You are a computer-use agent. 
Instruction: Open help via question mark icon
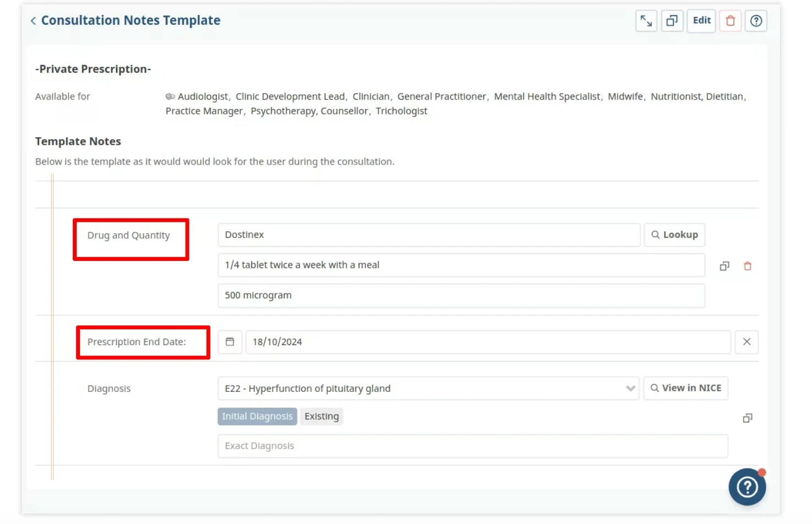click(756, 20)
